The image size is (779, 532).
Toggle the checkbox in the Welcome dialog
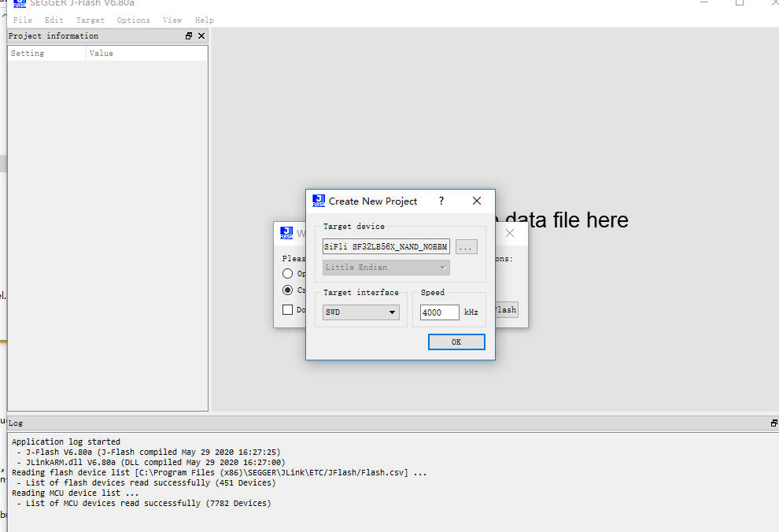point(287,309)
